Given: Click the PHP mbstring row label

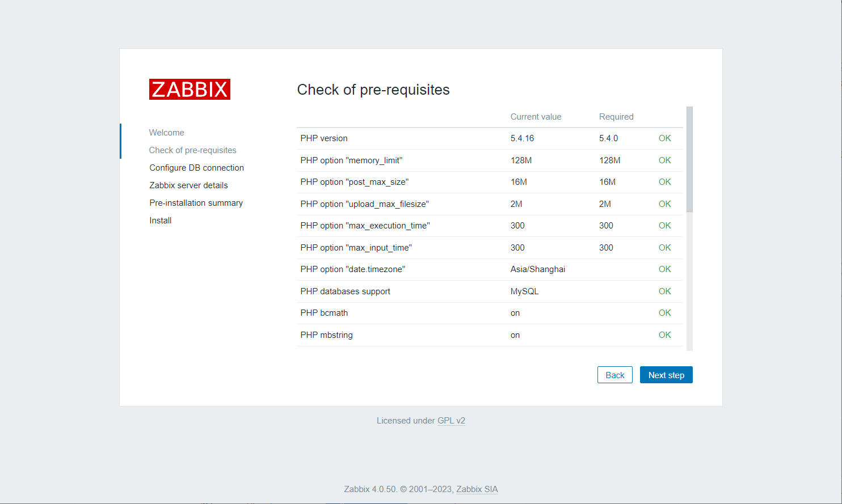Looking at the screenshot, I should tap(326, 335).
